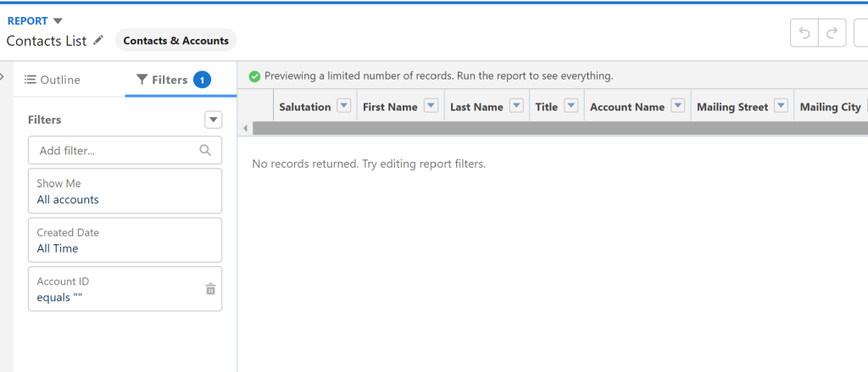
Task: Click the pencil icon to rename report
Action: pyautogui.click(x=99, y=40)
